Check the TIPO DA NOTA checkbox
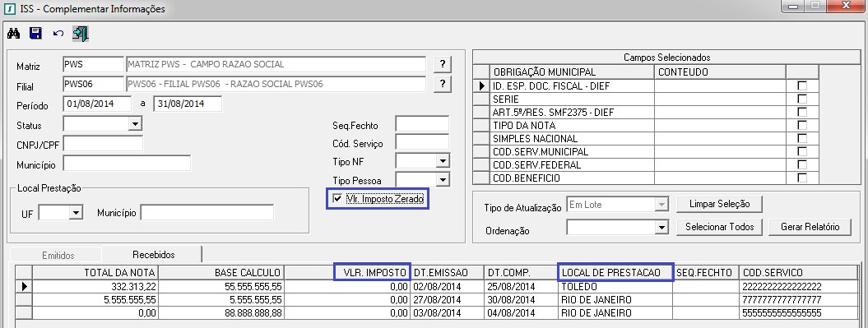868x328 pixels. pyautogui.click(x=801, y=126)
